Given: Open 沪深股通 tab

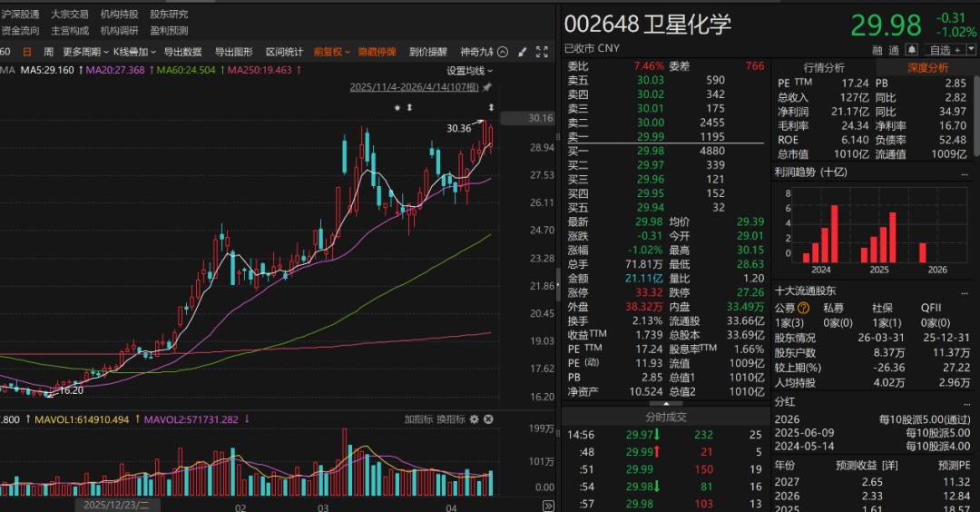Looking at the screenshot, I should coord(20,14).
